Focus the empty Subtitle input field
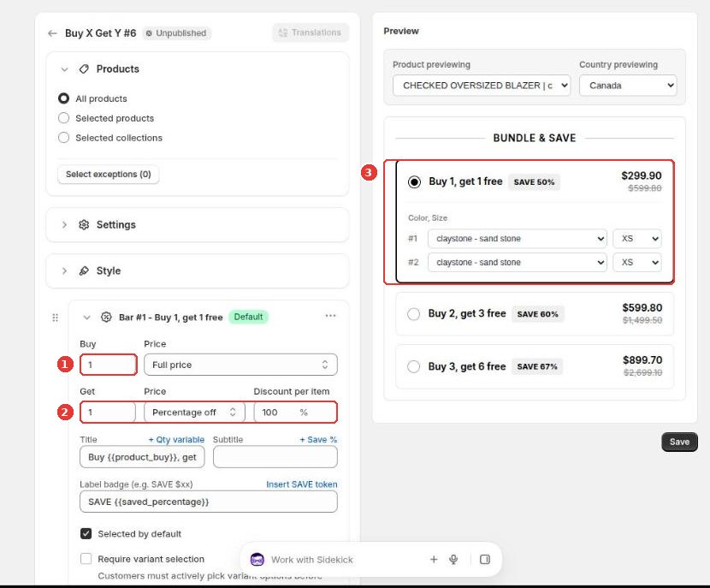The height and width of the screenshot is (588, 710). (275, 457)
